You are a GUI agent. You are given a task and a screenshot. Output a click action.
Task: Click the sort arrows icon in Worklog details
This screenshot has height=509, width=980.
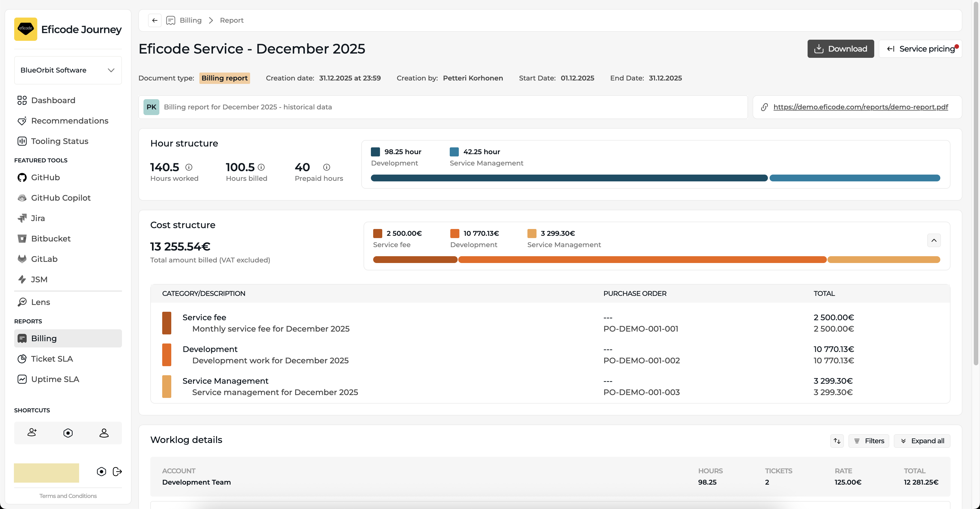837,441
